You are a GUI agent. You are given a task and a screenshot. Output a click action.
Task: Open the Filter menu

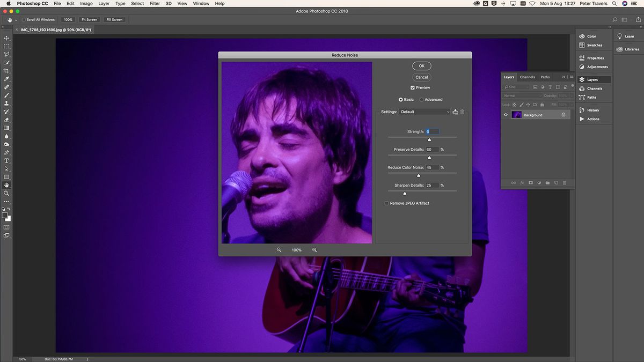click(155, 4)
